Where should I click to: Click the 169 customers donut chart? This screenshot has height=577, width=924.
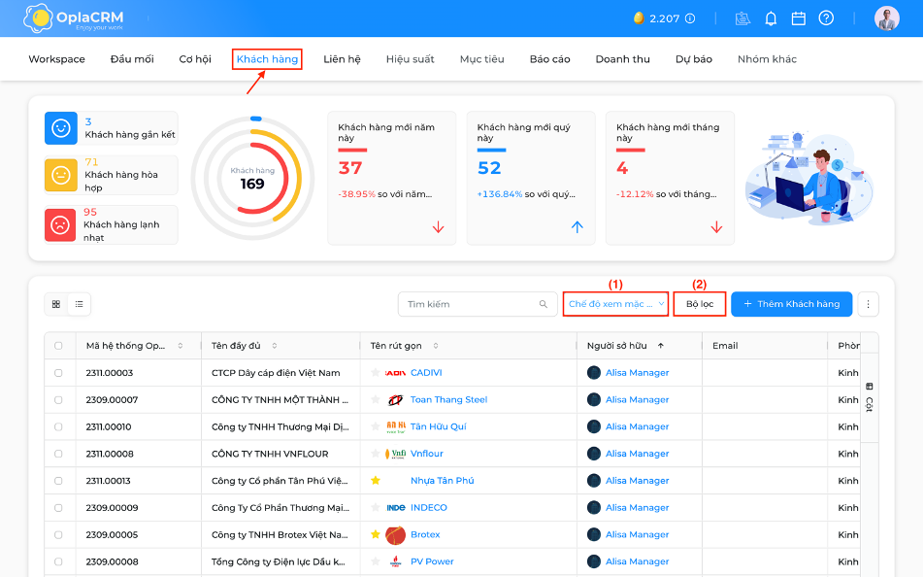252,178
